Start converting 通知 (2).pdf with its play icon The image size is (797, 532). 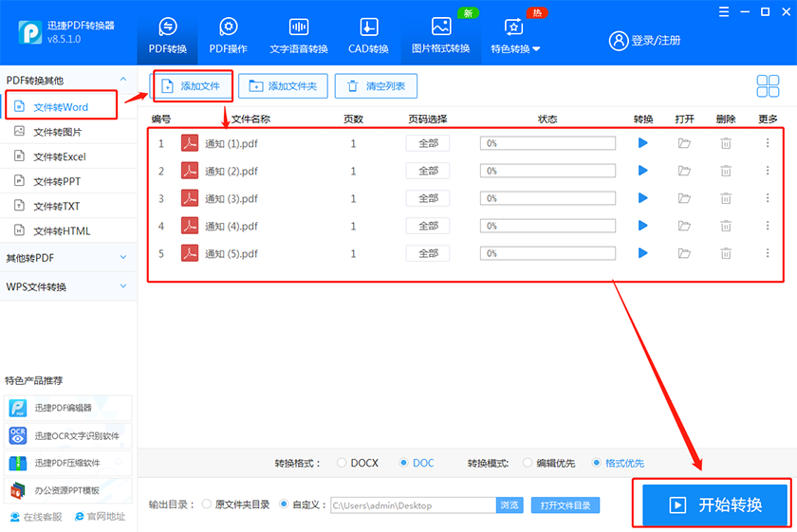[643, 171]
